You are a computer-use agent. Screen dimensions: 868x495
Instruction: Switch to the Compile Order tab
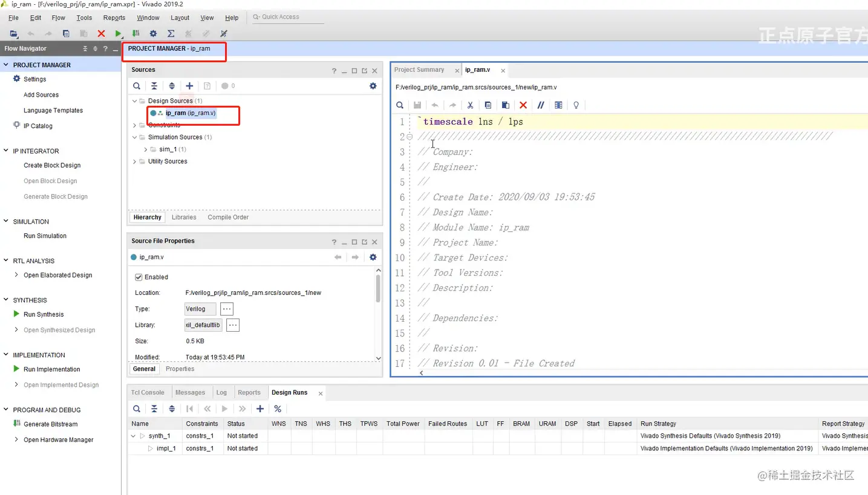point(228,218)
